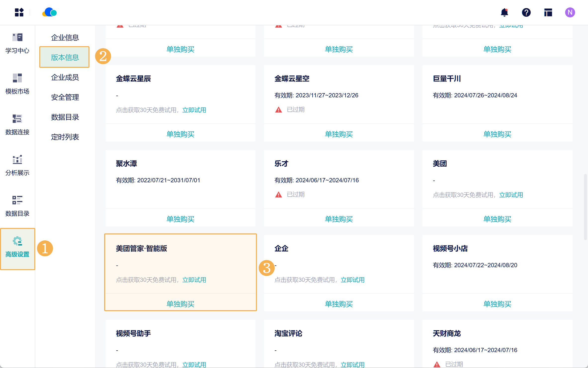Open the help question mark icon
588x368 pixels.
coord(526,12)
